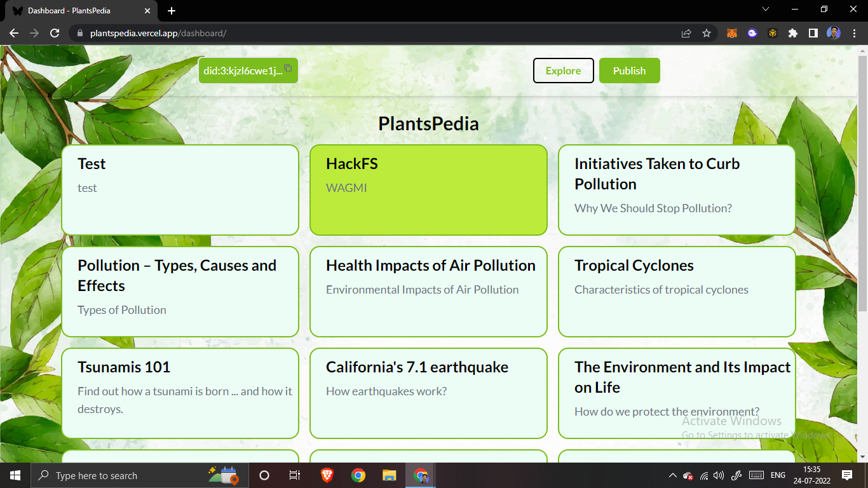Bookmark this page with the star

tap(707, 33)
